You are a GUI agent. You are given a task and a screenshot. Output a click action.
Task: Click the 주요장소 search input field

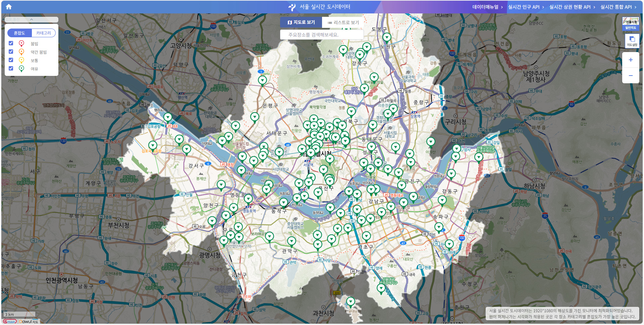click(x=322, y=35)
